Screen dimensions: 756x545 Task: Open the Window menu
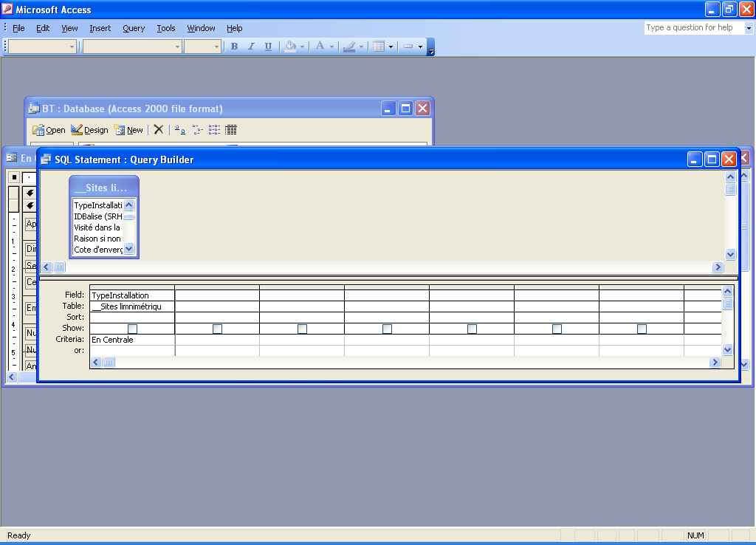pyautogui.click(x=201, y=28)
